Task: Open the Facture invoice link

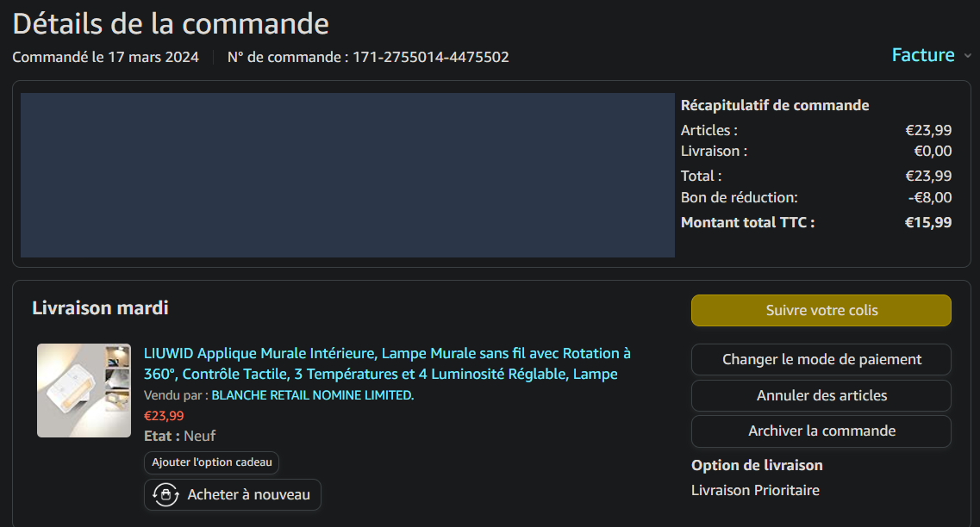Action: (922, 55)
